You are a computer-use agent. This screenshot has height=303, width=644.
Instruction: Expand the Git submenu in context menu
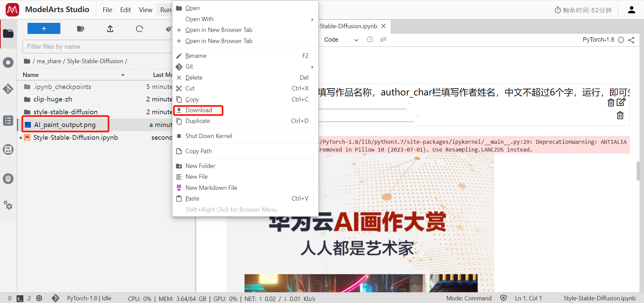(245, 67)
